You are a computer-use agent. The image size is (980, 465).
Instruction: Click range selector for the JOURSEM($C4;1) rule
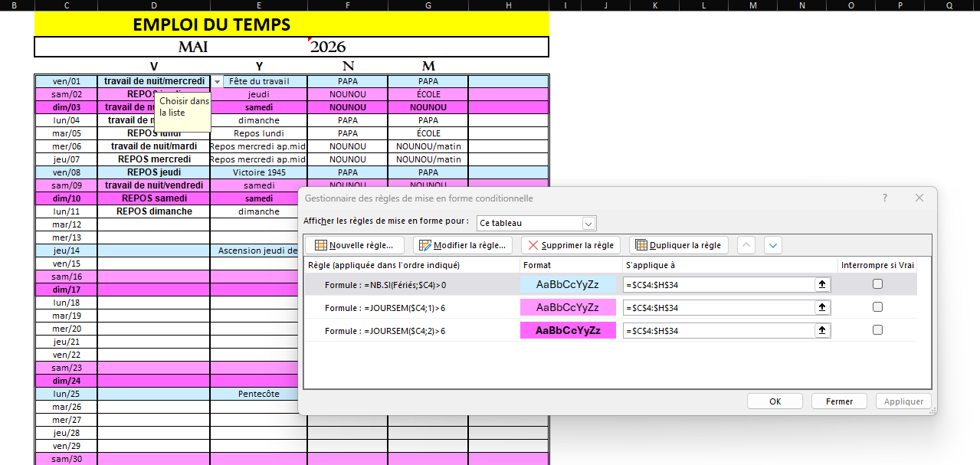(x=823, y=307)
